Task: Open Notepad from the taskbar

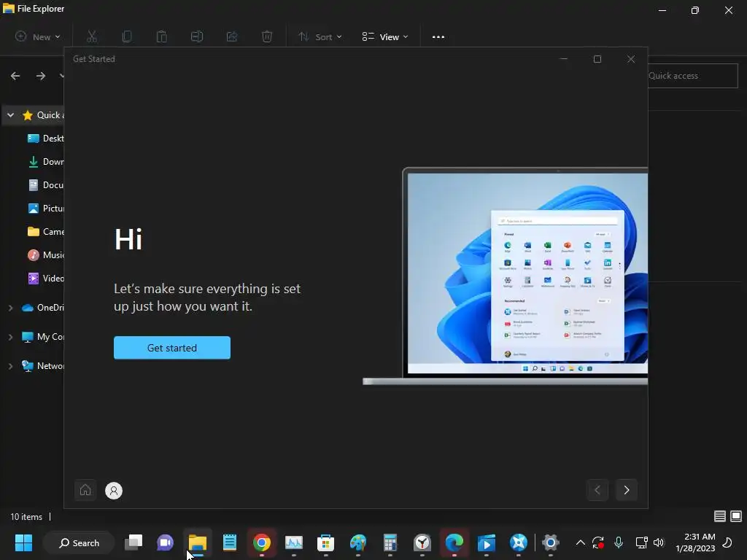Action: tap(230, 542)
